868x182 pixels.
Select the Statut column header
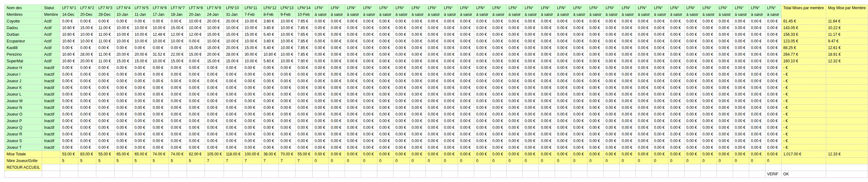click(x=51, y=8)
